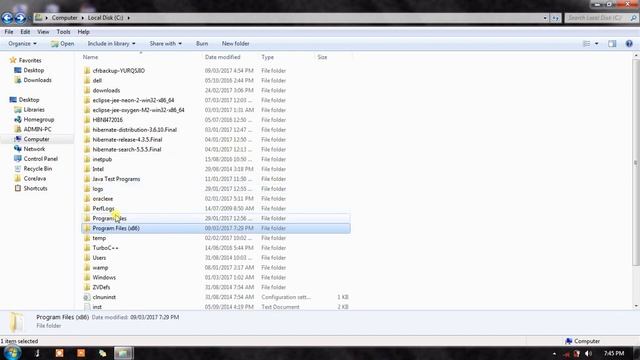Sort by the Name column header

[90, 57]
